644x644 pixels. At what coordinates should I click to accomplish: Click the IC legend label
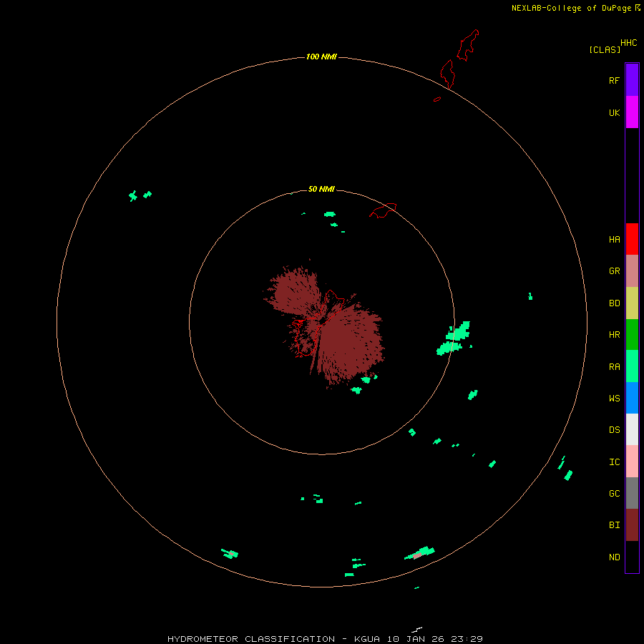(614, 462)
